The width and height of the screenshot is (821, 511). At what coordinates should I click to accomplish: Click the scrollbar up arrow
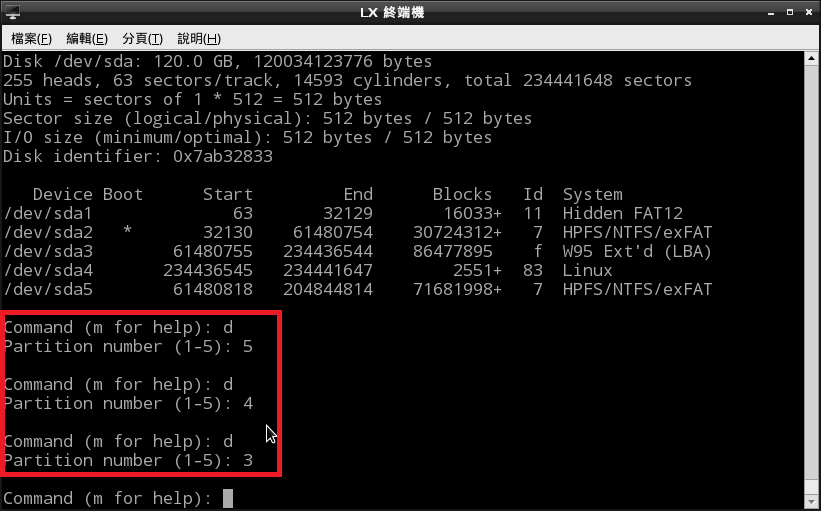coord(812,60)
